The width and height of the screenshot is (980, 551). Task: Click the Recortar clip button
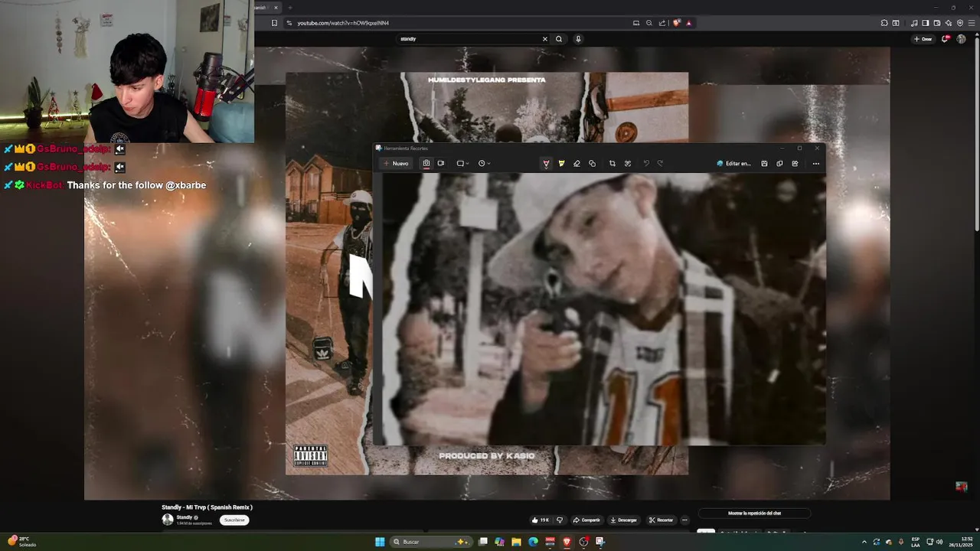[661, 520]
